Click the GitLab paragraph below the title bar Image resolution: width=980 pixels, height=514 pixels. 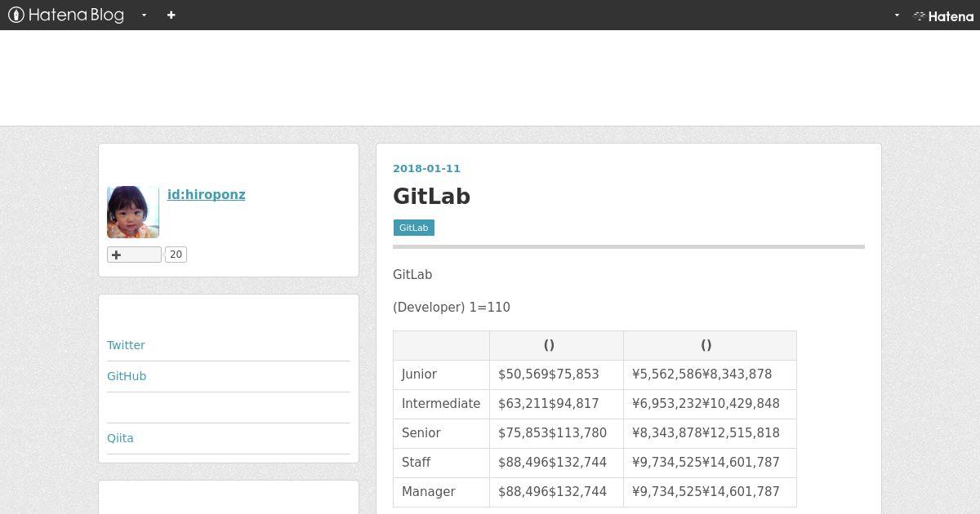pyautogui.click(x=412, y=275)
